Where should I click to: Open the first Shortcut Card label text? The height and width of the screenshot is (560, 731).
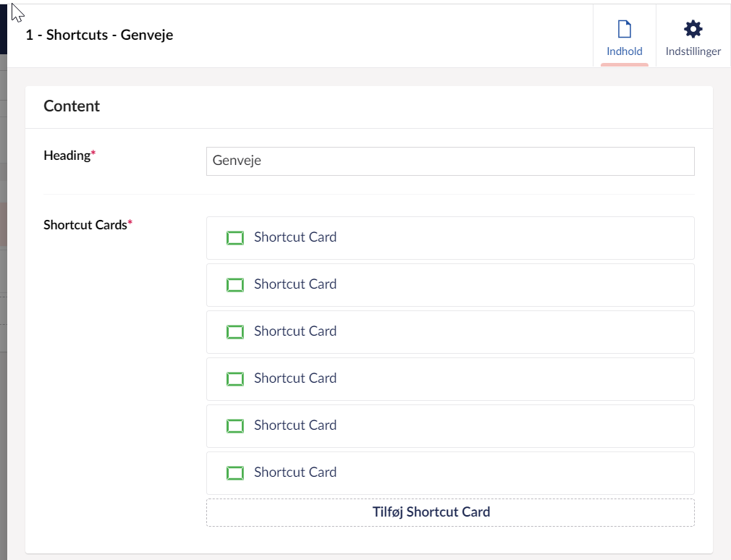pyautogui.click(x=295, y=237)
